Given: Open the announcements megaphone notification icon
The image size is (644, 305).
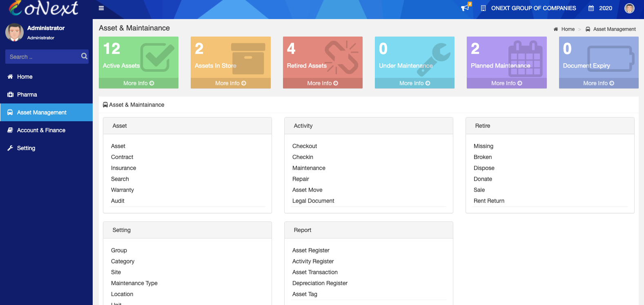Looking at the screenshot, I should coord(465,8).
